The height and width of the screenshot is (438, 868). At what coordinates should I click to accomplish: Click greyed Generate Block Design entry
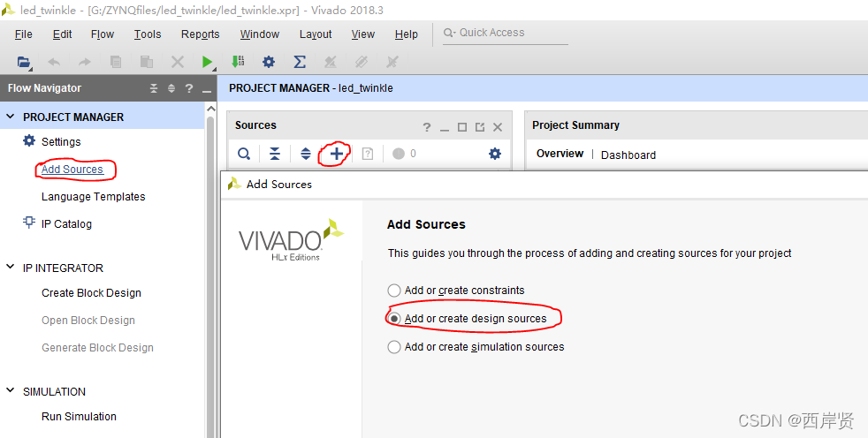(97, 348)
